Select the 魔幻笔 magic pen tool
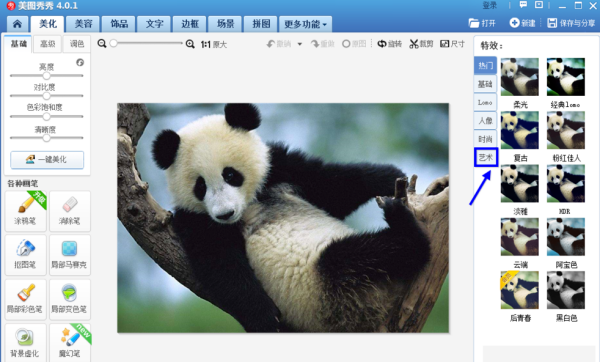 (x=70, y=342)
